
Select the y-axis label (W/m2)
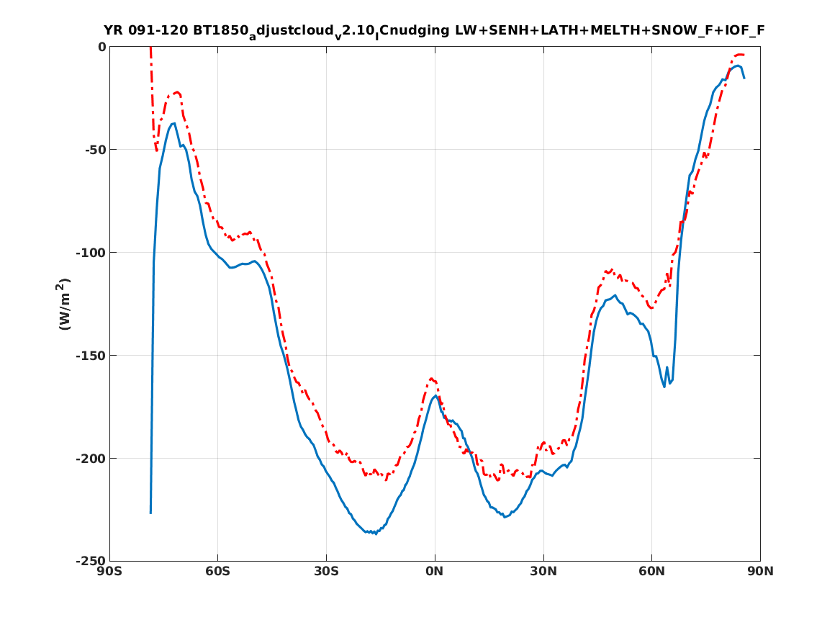pyautogui.click(x=63, y=304)
